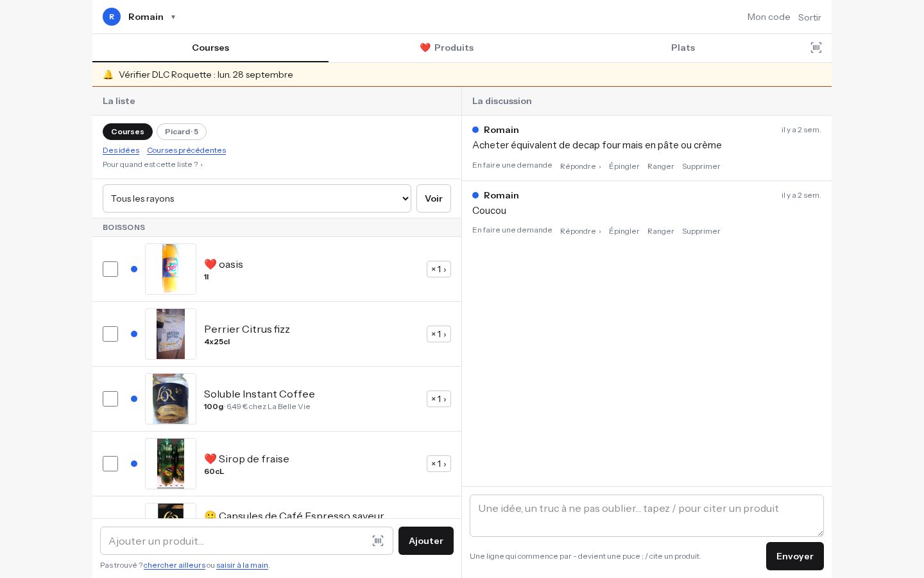Turn Coucou message into a request
The height and width of the screenshot is (578, 924).
coord(512,230)
